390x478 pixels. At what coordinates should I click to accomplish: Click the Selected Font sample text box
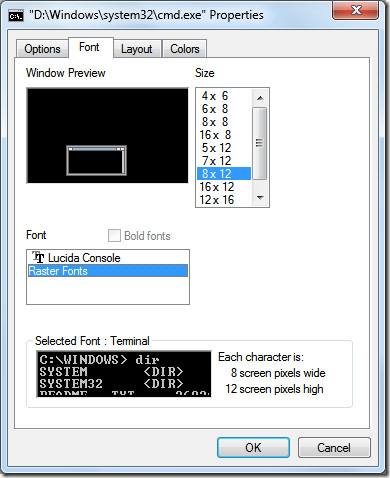pyautogui.click(x=124, y=374)
